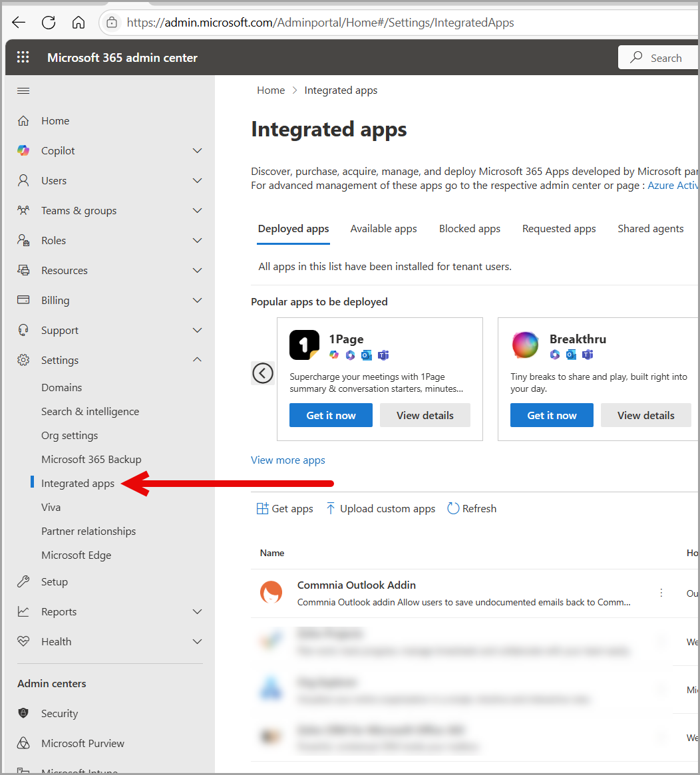Screen dimensions: 700x775
Task: Go back using browser back arrow
Action: click(x=19, y=22)
